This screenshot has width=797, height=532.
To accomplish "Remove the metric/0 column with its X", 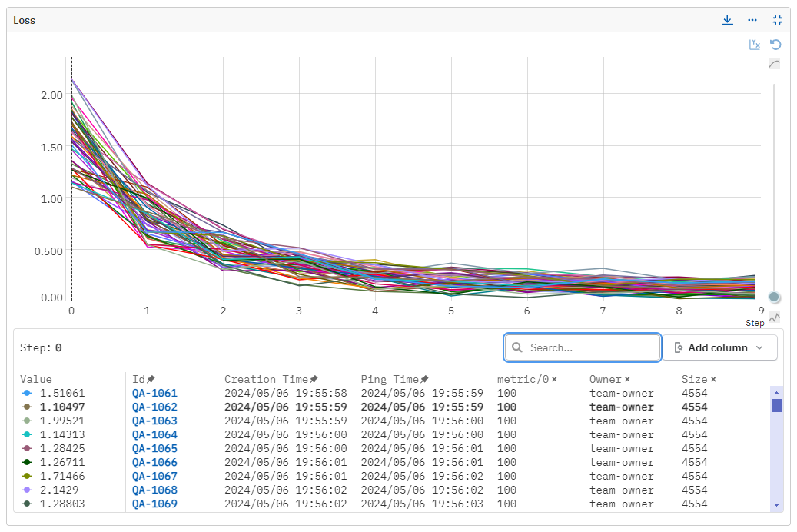I will tap(556, 378).
